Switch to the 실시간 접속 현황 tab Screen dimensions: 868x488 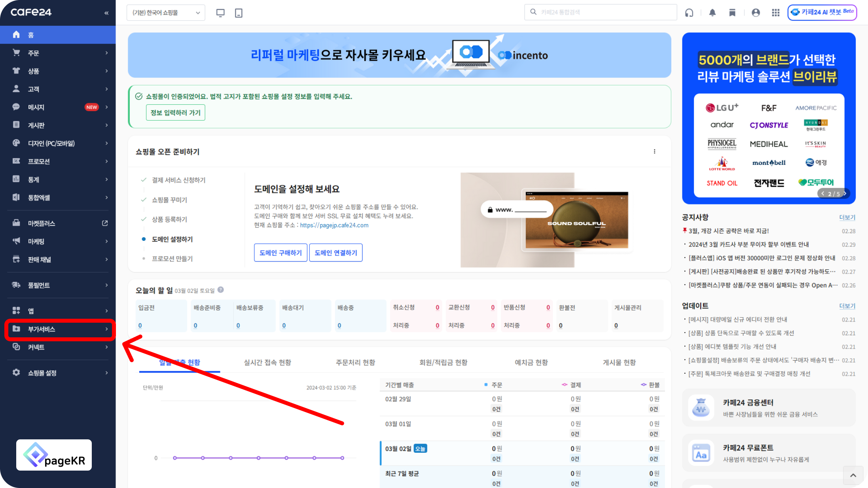(x=267, y=362)
